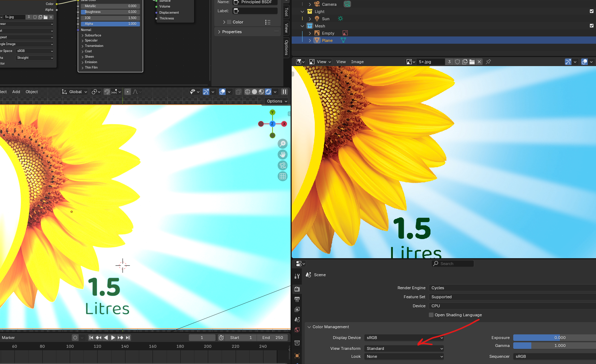The image size is (596, 364).
Task: Open the Render properties tab icon
Action: tap(297, 289)
